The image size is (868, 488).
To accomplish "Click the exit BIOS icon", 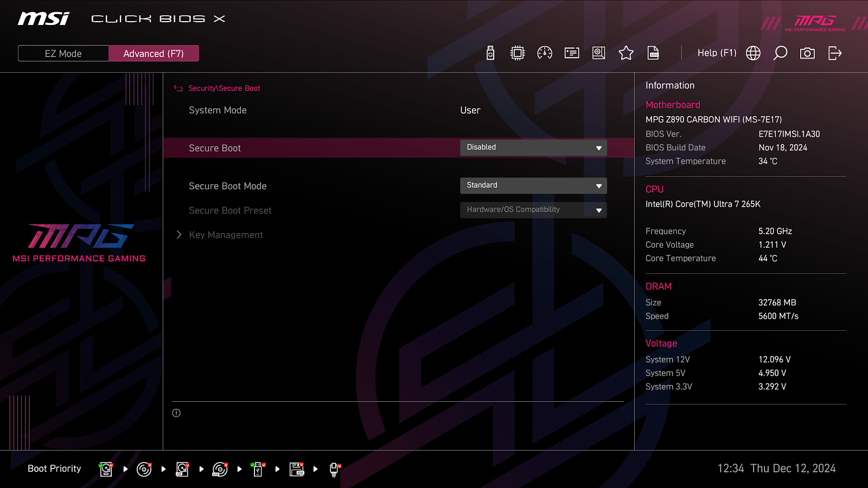I will (835, 53).
